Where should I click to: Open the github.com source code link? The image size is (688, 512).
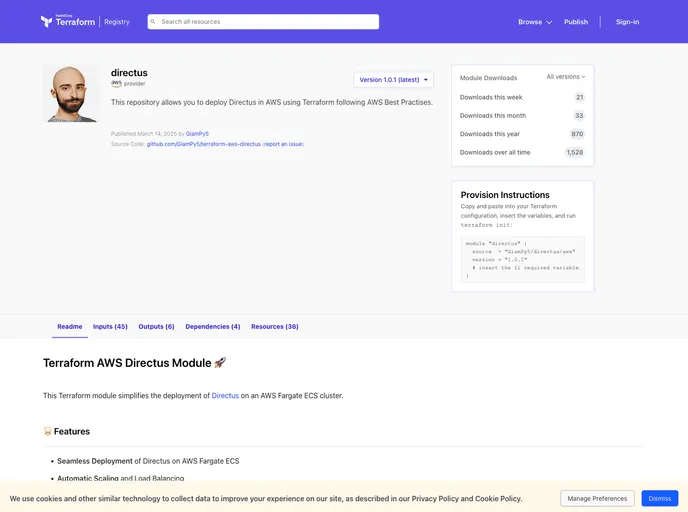(204, 144)
